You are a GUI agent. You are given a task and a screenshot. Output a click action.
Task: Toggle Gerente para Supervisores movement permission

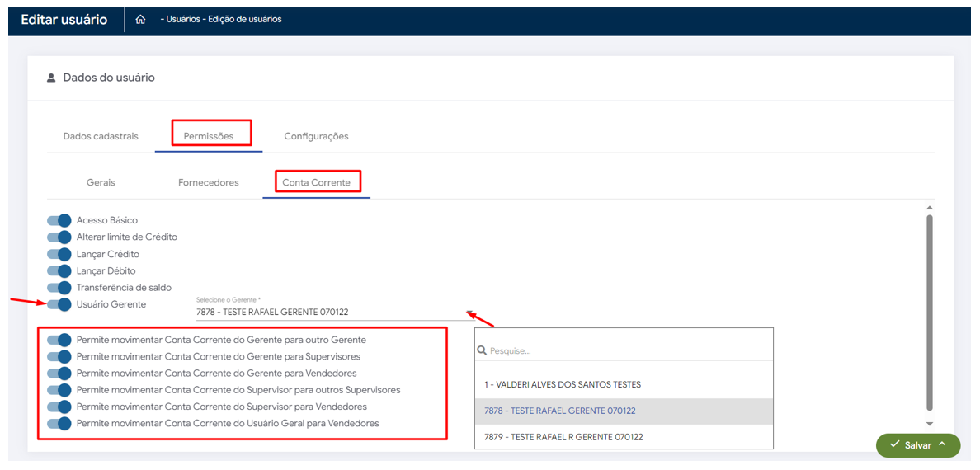(59, 357)
